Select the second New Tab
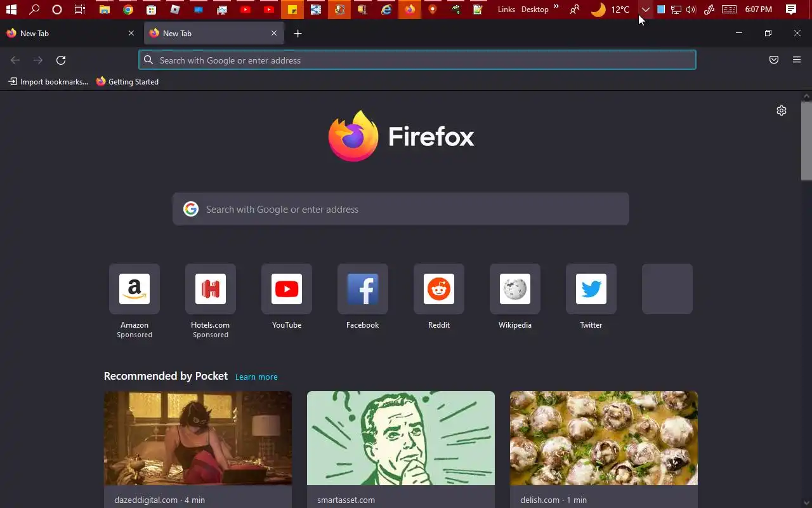Screen dimensions: 812x508 click(x=214, y=33)
